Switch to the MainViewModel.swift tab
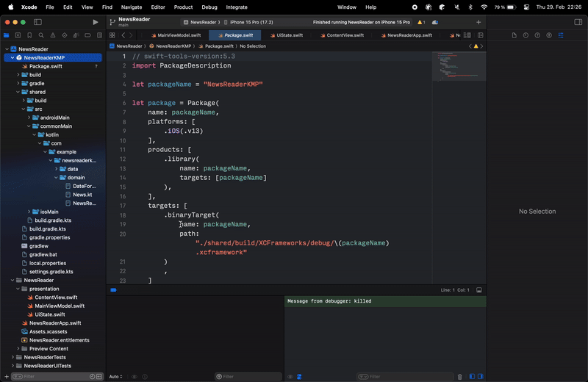588x382 pixels. pos(176,35)
